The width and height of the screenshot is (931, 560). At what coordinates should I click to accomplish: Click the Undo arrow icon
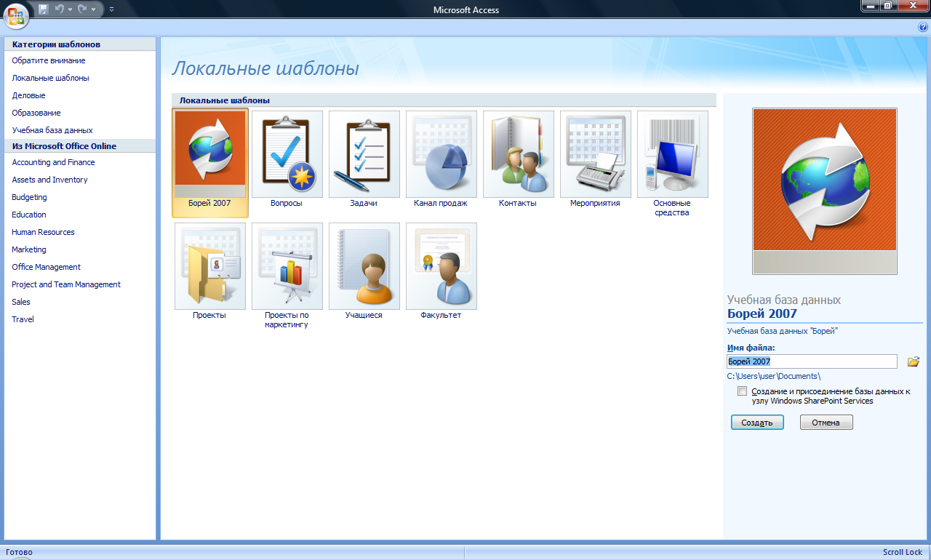pos(59,9)
